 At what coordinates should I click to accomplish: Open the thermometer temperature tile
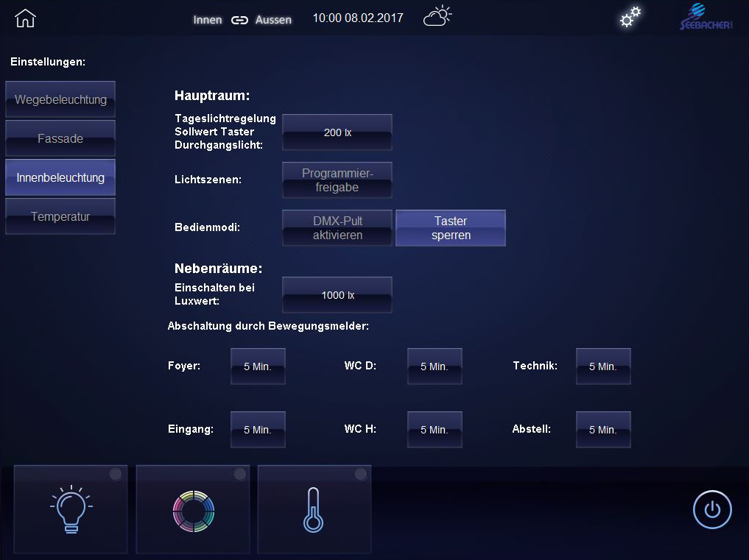(x=314, y=509)
